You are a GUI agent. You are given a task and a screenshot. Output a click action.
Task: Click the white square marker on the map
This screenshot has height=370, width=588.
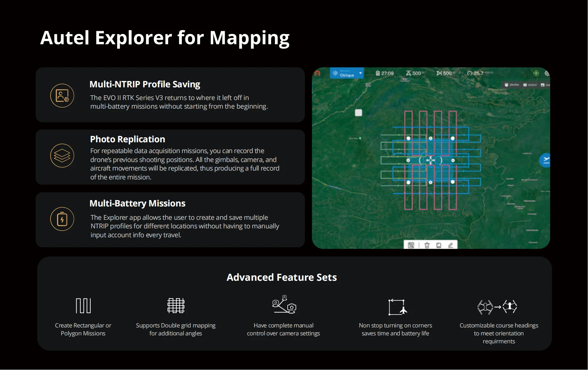359,113
